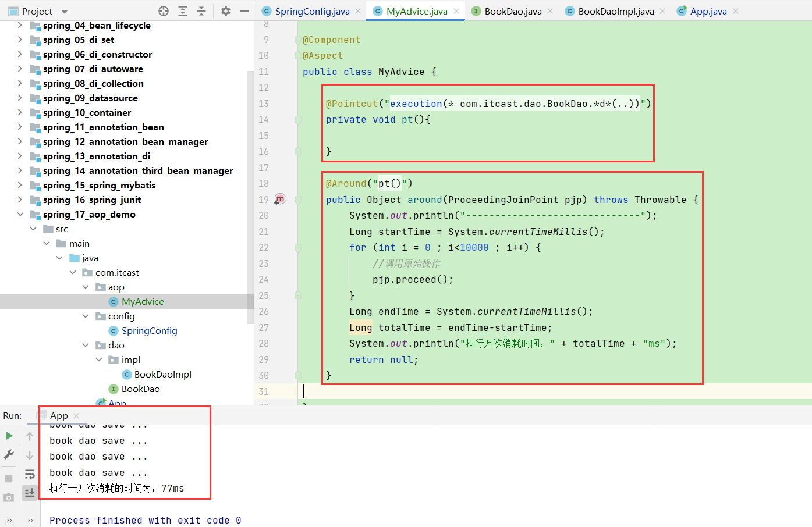Viewport: 812px width, 527px height.
Task: Close the SpringConfig.java tab
Action: (x=358, y=11)
